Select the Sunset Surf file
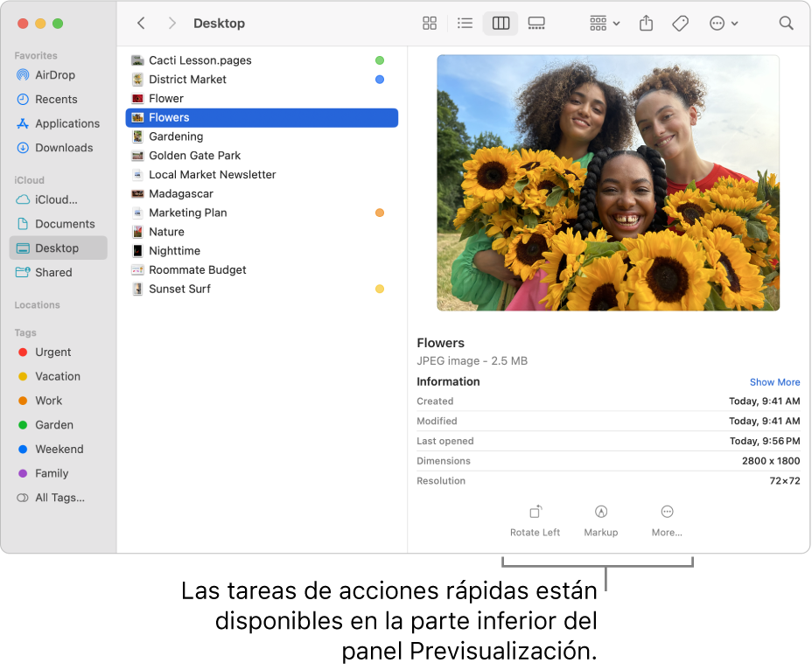This screenshot has width=812, height=670. (262, 290)
